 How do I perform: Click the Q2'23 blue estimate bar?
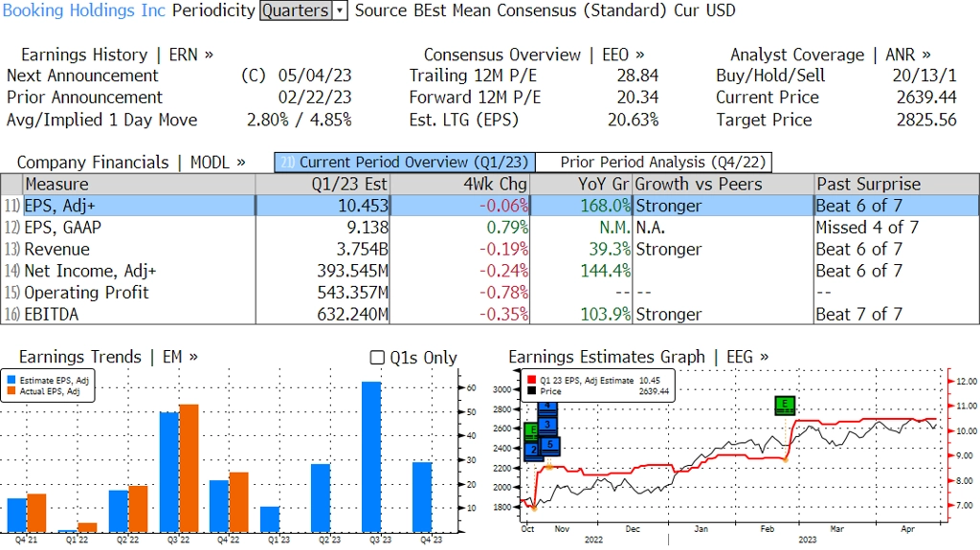point(321,497)
